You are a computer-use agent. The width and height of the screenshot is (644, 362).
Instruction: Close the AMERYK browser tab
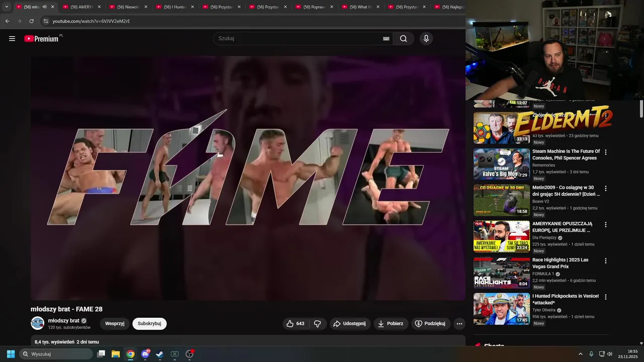point(99,7)
